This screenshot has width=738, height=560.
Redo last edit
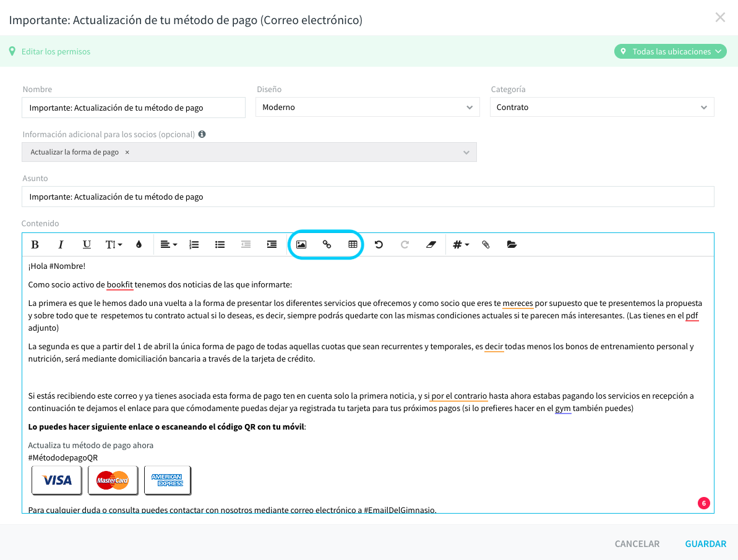(x=405, y=245)
